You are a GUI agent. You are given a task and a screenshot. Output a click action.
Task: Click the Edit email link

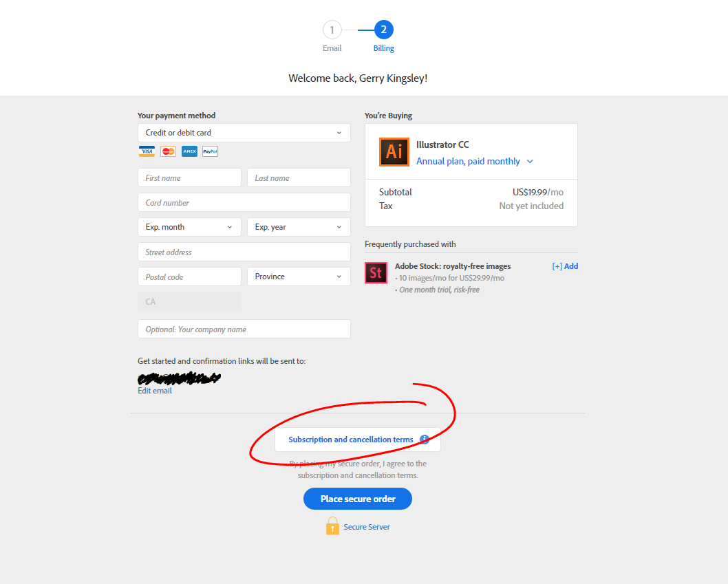pos(155,390)
